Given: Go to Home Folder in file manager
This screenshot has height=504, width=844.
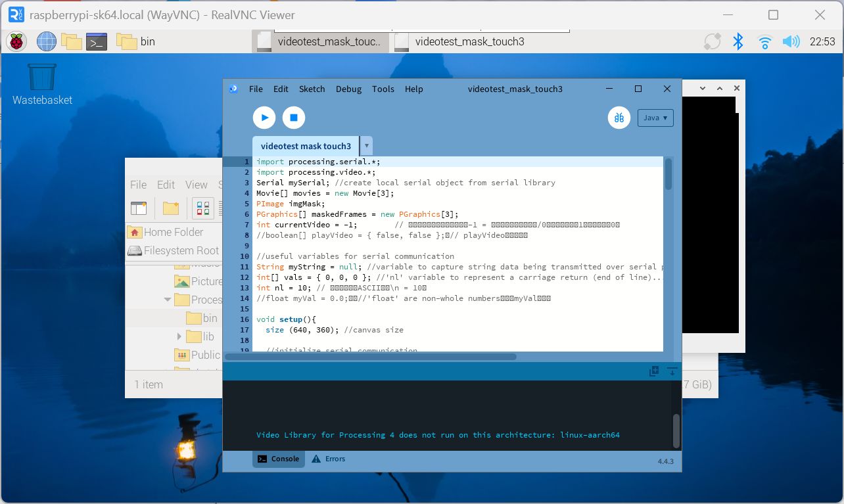Looking at the screenshot, I should 166,232.
